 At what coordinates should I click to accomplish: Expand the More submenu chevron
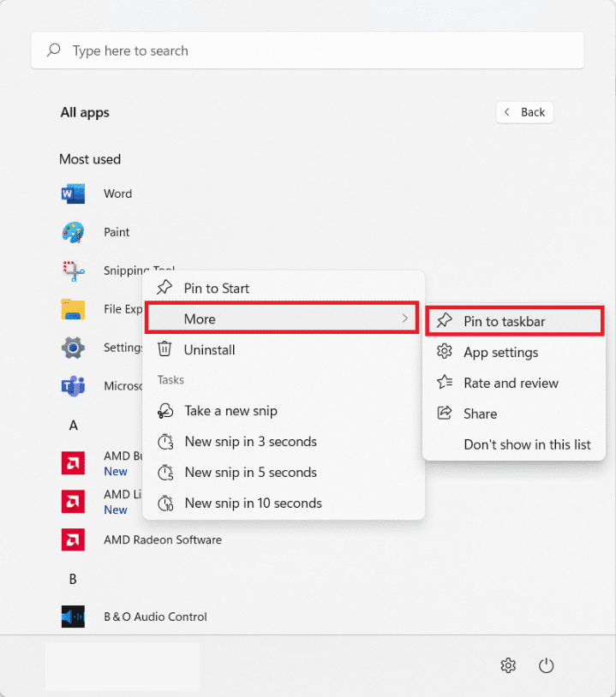(x=404, y=319)
